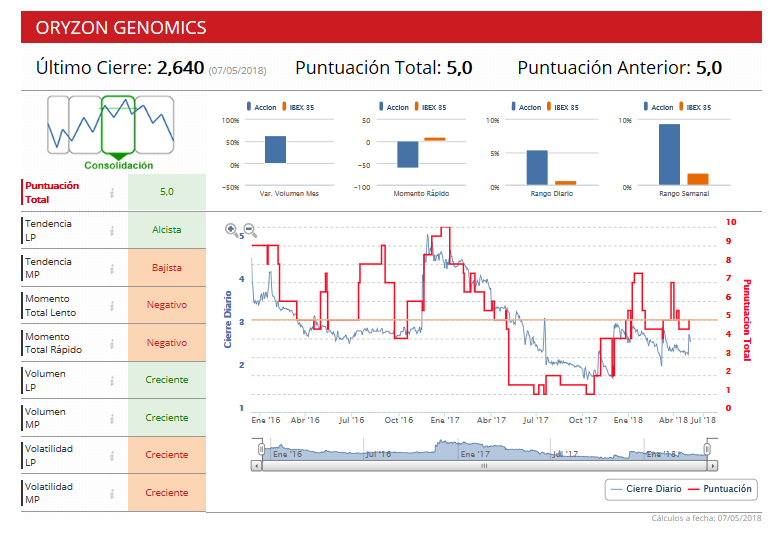Click Rango Diario Accion blue bar

tap(537, 168)
